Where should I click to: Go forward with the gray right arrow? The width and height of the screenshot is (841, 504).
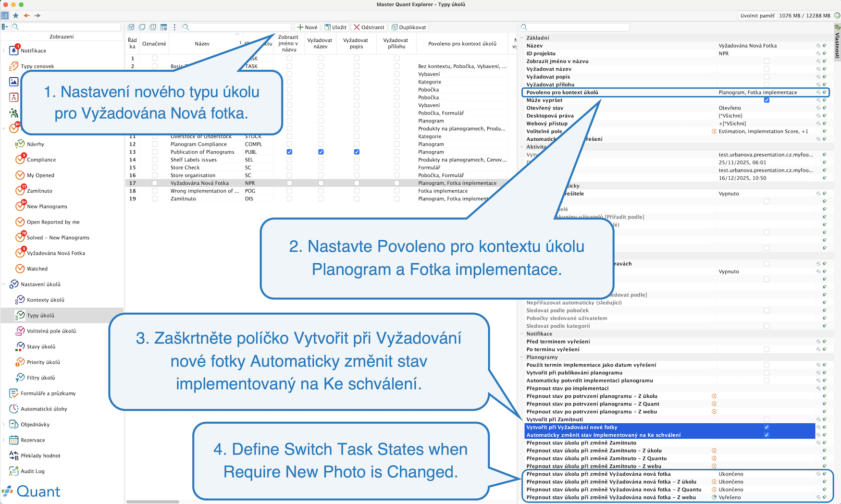pyautogui.click(x=37, y=15)
